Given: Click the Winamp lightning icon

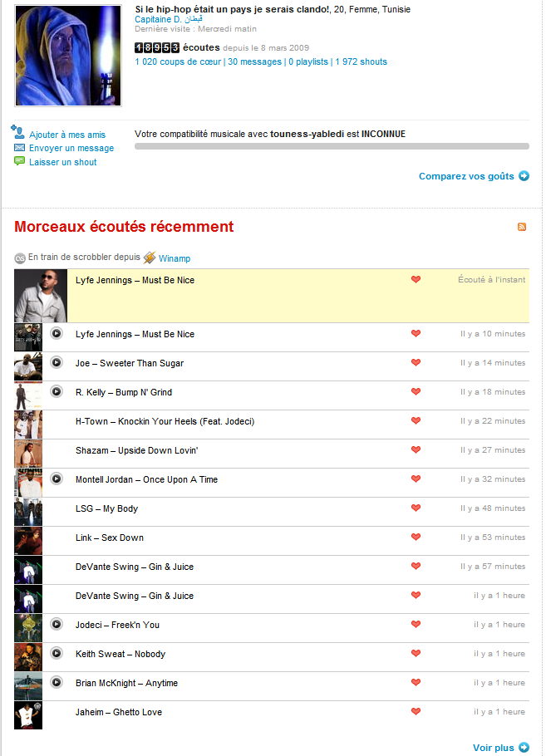Looking at the screenshot, I should (x=150, y=258).
